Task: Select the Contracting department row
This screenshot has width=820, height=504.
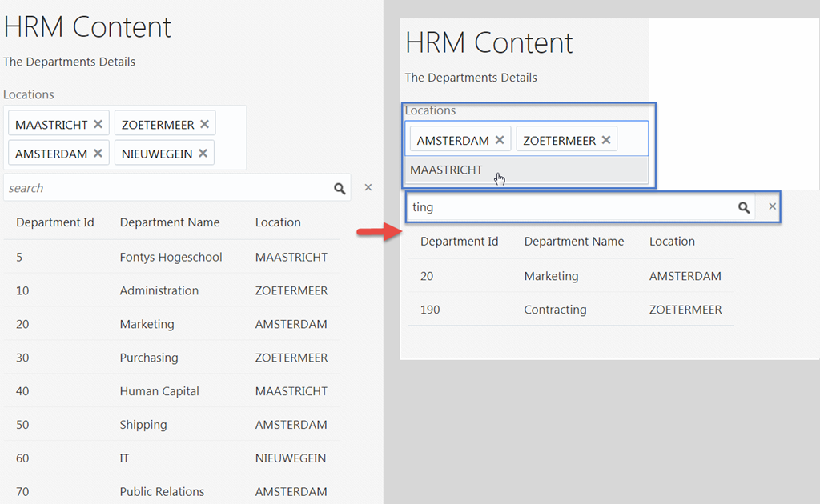Action: click(555, 310)
